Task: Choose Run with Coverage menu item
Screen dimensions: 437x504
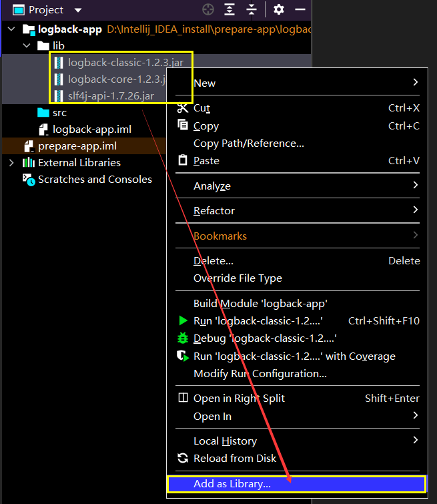Action: [297, 356]
